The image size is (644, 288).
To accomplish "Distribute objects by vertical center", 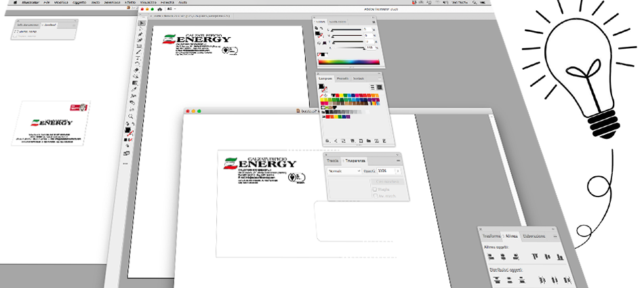I will [x=510, y=280].
